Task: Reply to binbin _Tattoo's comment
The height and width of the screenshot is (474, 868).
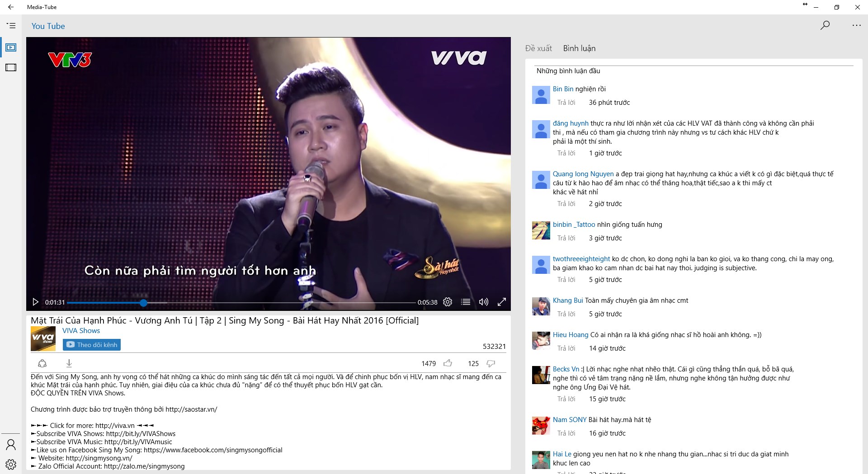Action: (x=566, y=238)
